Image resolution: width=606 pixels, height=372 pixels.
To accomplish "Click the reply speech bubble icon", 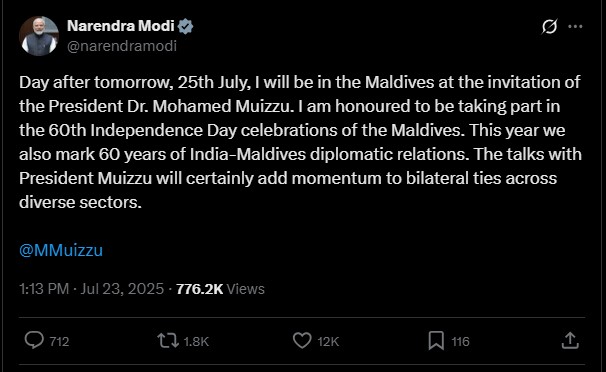I will tap(34, 341).
